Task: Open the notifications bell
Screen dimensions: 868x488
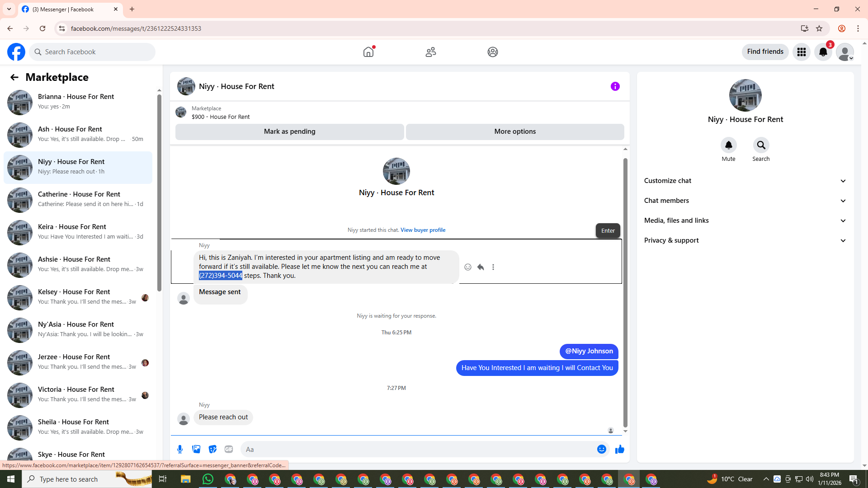Action: [823, 52]
